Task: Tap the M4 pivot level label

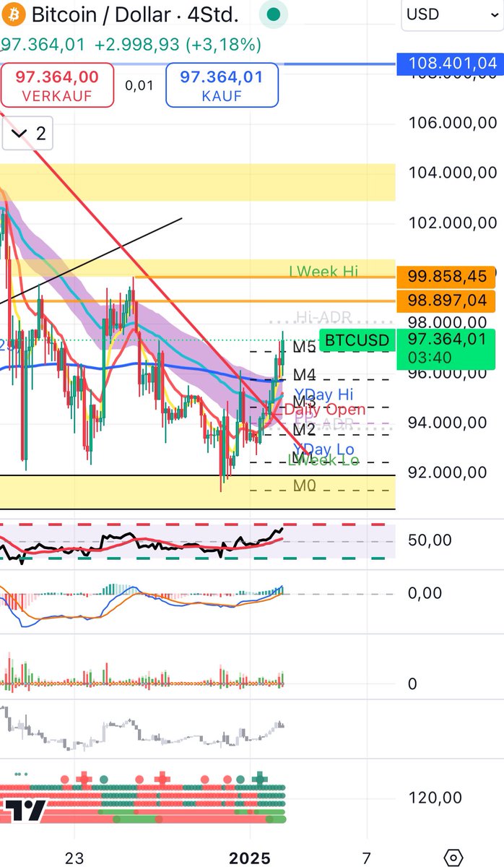Action: pyautogui.click(x=304, y=375)
